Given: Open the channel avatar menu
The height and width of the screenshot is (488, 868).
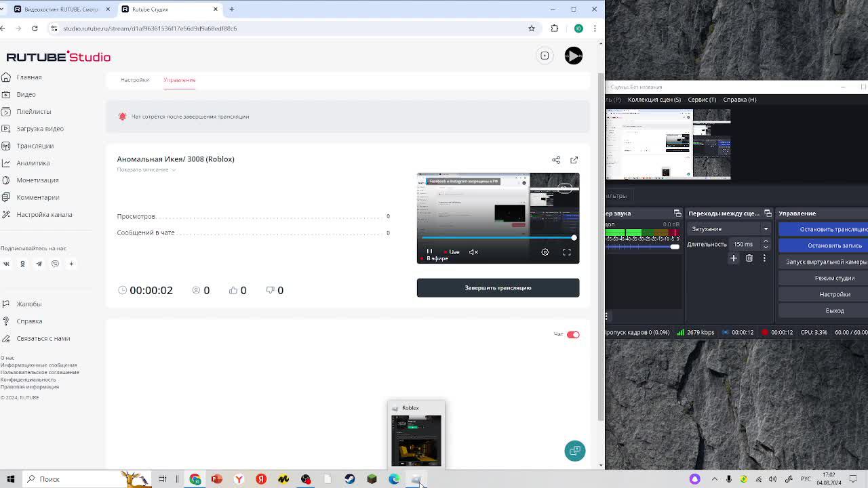Looking at the screenshot, I should point(573,56).
